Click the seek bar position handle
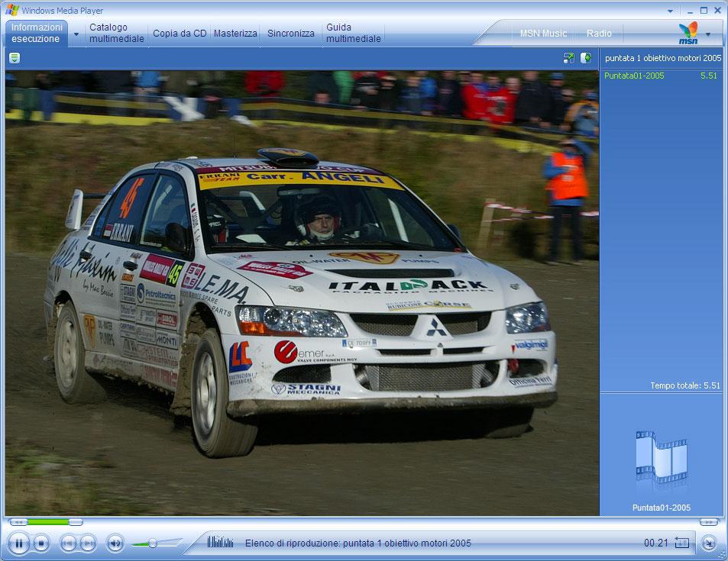 tap(76, 522)
